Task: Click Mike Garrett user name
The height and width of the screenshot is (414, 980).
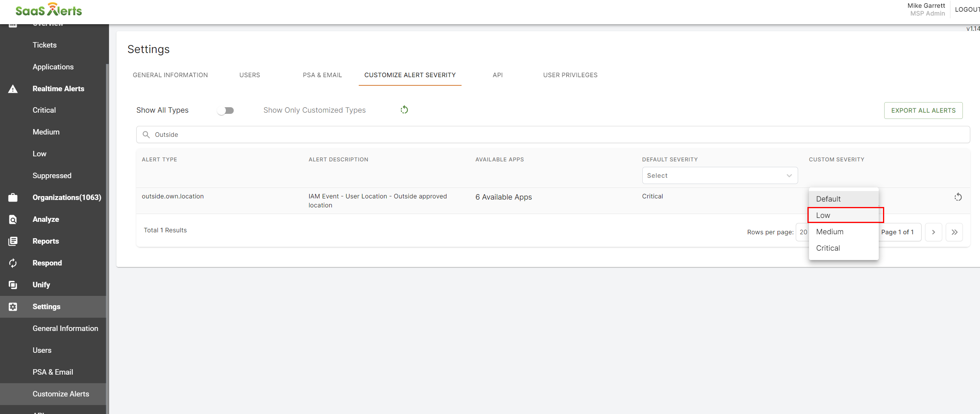Action: tap(926, 5)
